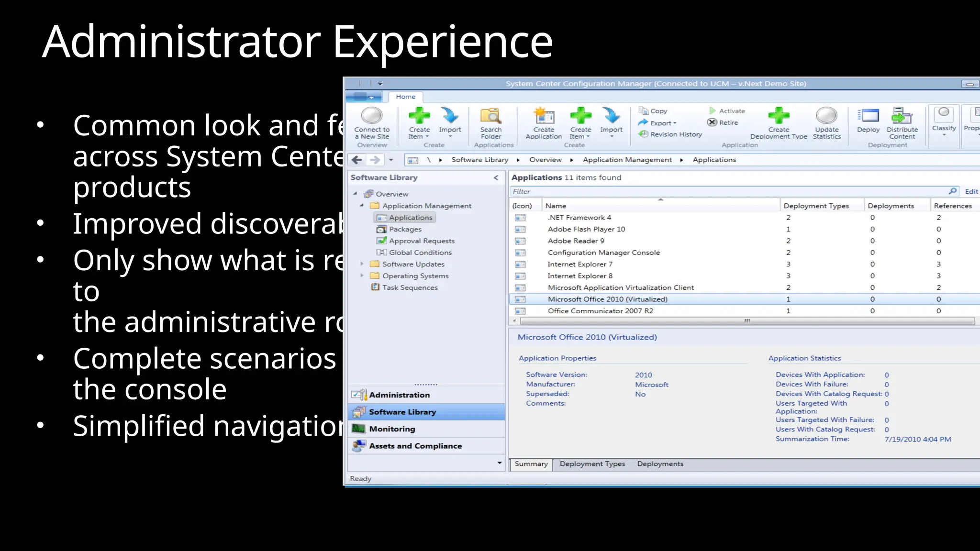This screenshot has width=980, height=551.
Task: Select Microsoft Application Virtualization Client row
Action: click(744, 287)
